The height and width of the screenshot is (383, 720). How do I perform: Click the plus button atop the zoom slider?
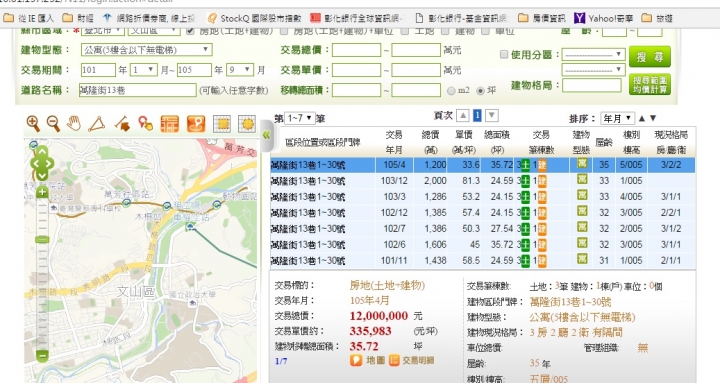(x=42, y=192)
